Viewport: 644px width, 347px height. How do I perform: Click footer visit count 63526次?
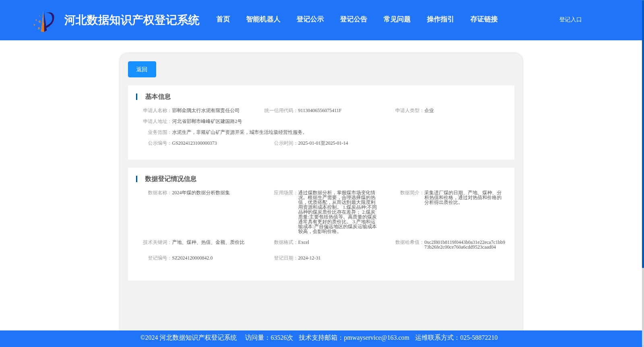pos(282,338)
